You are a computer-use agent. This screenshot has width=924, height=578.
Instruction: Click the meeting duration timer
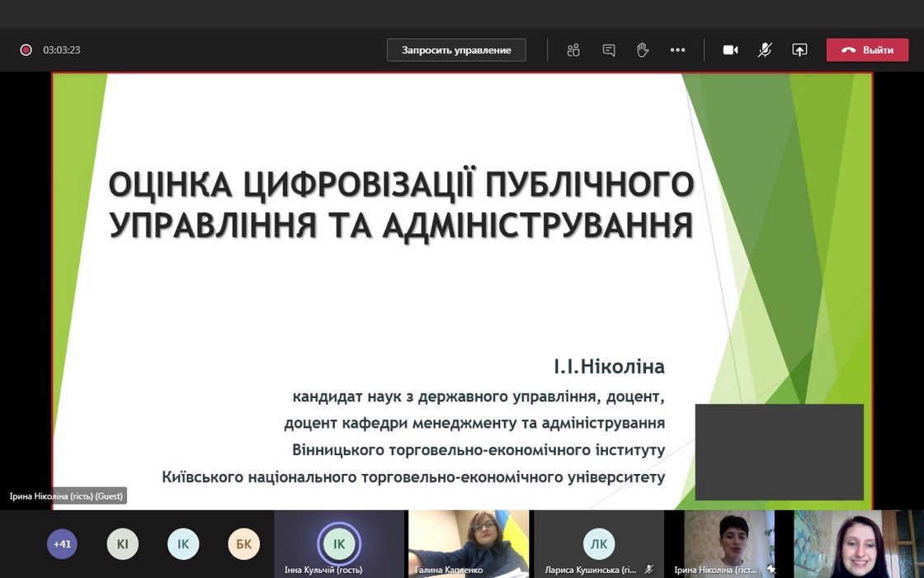click(x=62, y=50)
